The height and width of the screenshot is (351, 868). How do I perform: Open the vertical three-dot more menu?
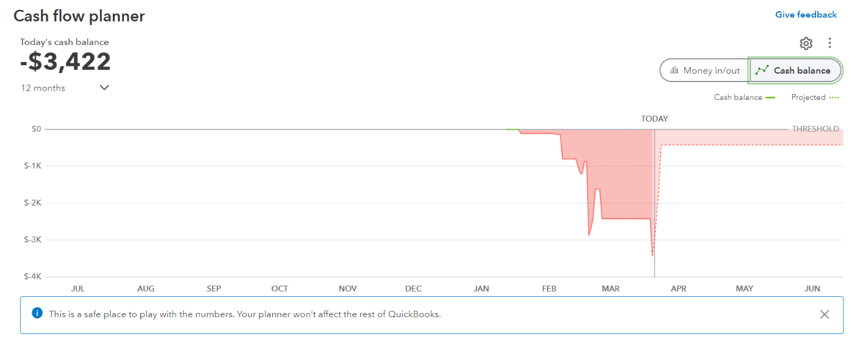829,43
